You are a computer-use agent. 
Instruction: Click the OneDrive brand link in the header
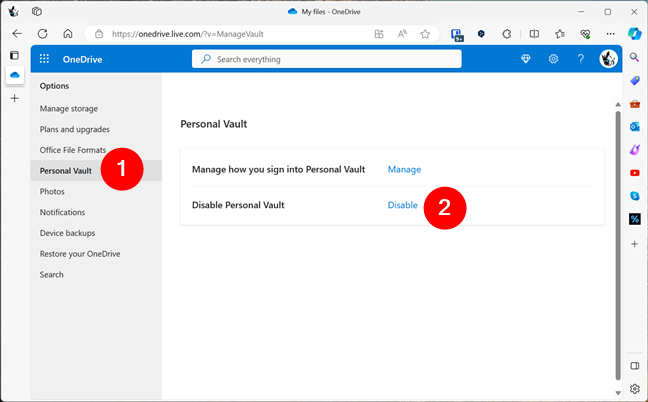coord(82,59)
